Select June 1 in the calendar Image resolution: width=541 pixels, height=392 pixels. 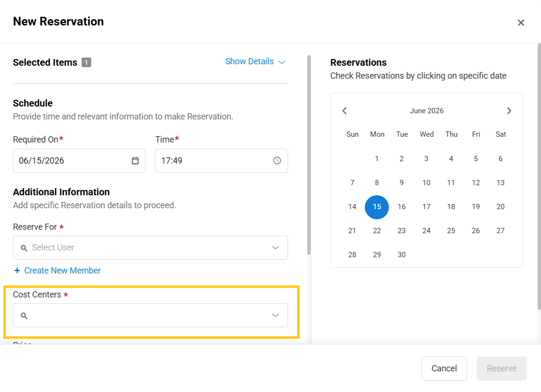377,159
